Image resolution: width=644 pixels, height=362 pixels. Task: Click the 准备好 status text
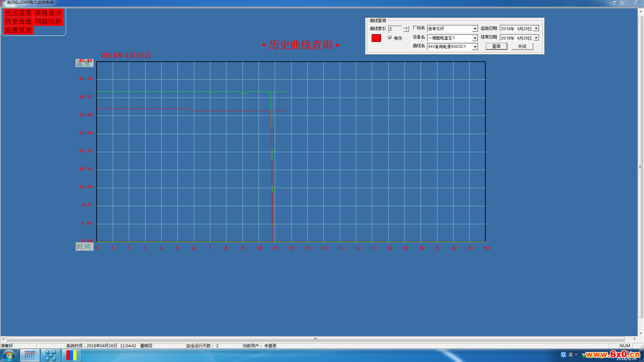tap(7, 346)
